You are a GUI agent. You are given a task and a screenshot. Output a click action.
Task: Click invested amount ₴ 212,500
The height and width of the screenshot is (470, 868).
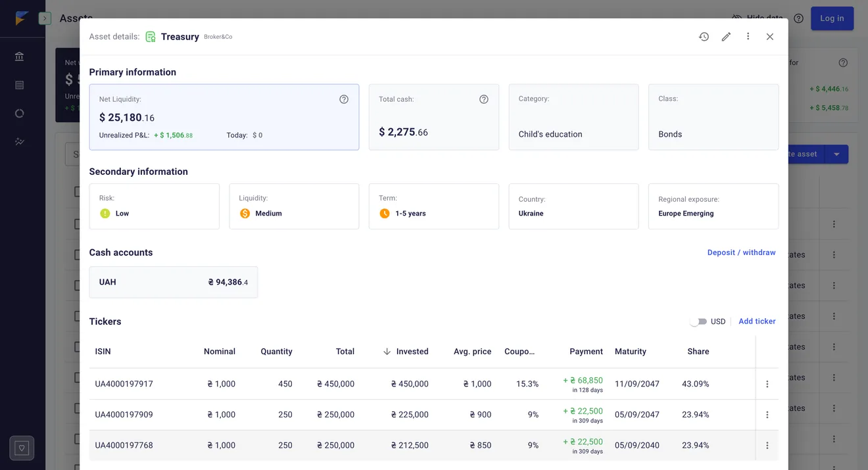coord(410,446)
